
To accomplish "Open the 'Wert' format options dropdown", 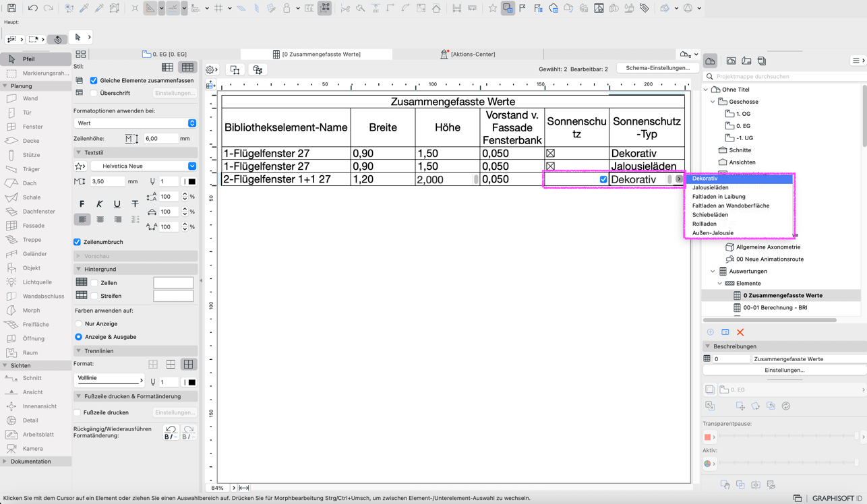I will (135, 123).
